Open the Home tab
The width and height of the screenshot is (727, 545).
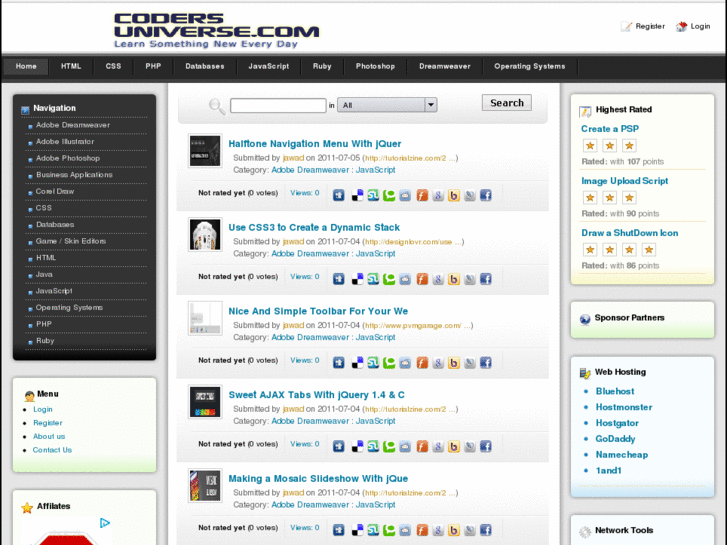pyautogui.click(x=26, y=66)
